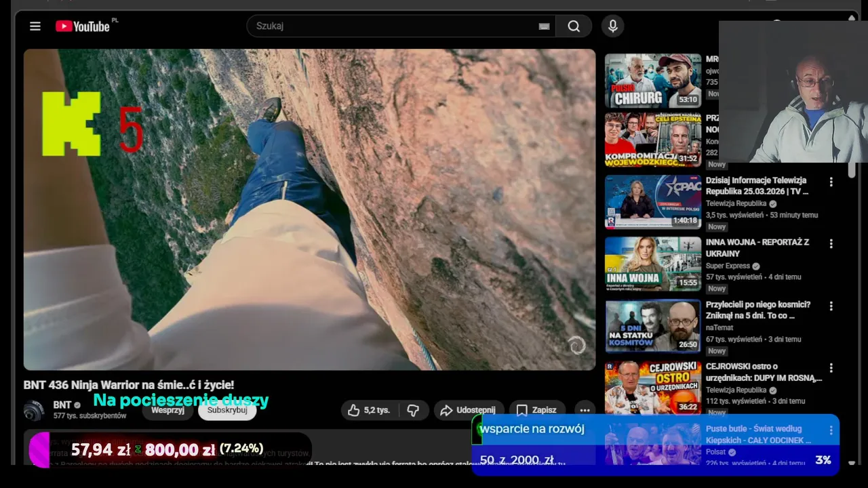868x488 pixels.
Task: Click the Subskrybuj button
Action: [227, 410]
